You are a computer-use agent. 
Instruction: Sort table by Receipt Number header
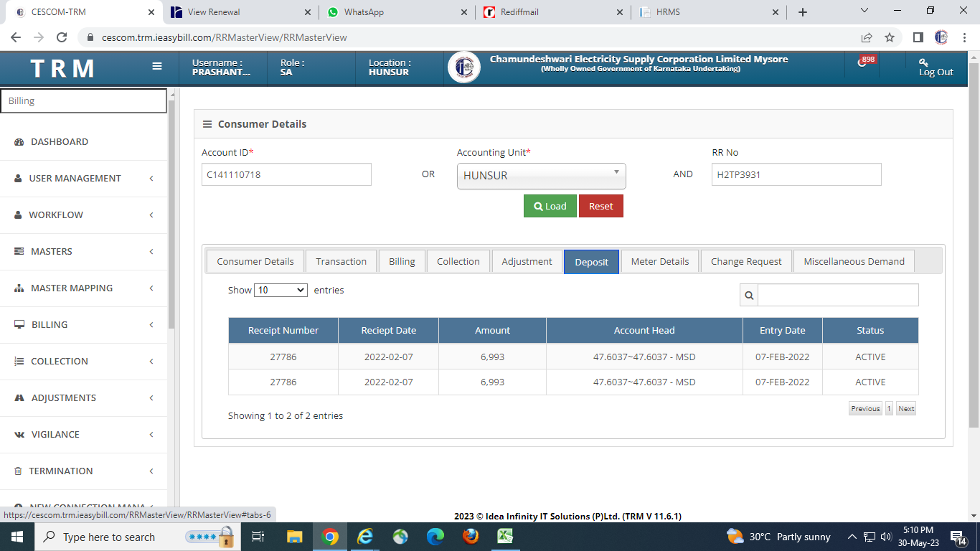pos(283,331)
